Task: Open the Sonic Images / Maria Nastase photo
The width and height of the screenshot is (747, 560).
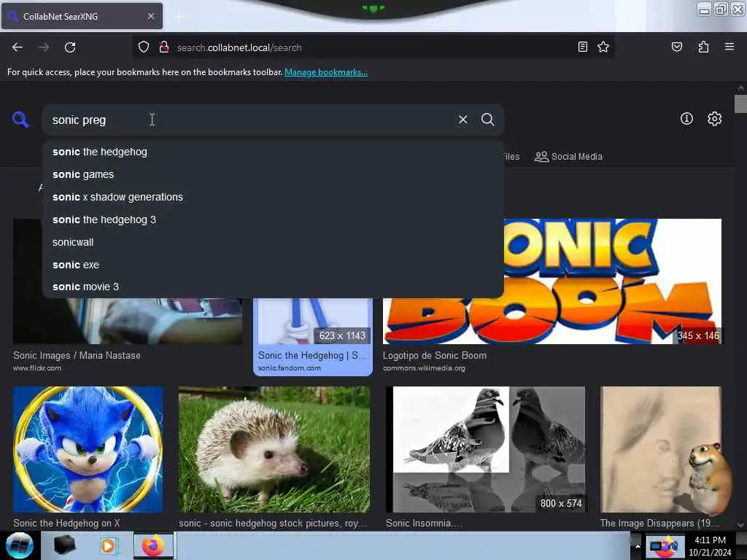Action: [128, 322]
